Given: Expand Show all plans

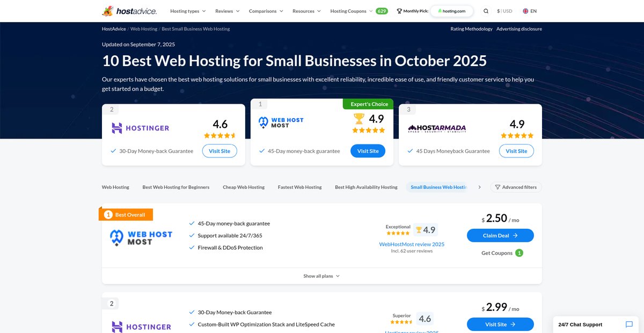Looking at the screenshot, I should click(321, 276).
